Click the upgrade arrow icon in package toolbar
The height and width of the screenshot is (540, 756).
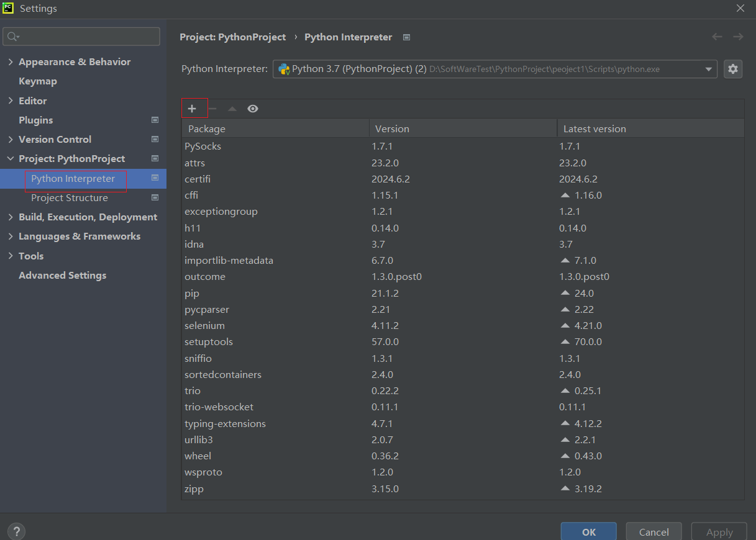point(232,109)
